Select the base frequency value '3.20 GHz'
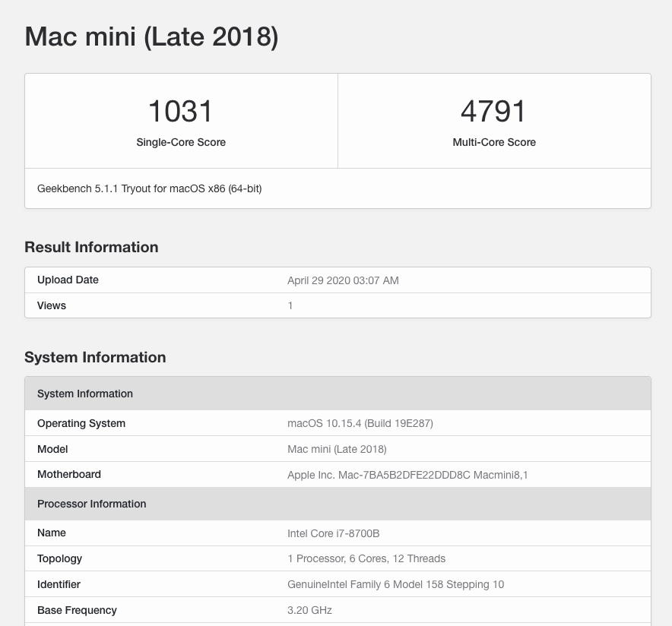Viewport: 672px width, 626px height. point(309,610)
